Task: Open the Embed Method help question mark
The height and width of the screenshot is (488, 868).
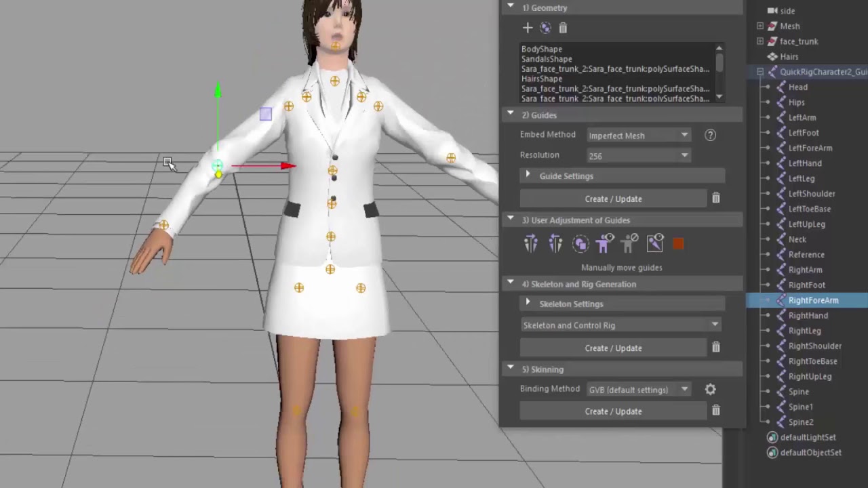Action: (x=710, y=135)
